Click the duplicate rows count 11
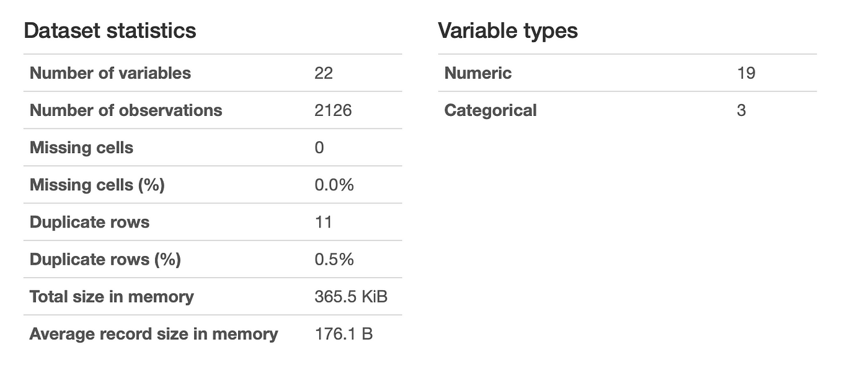This screenshot has height=375, width=868. (x=323, y=222)
